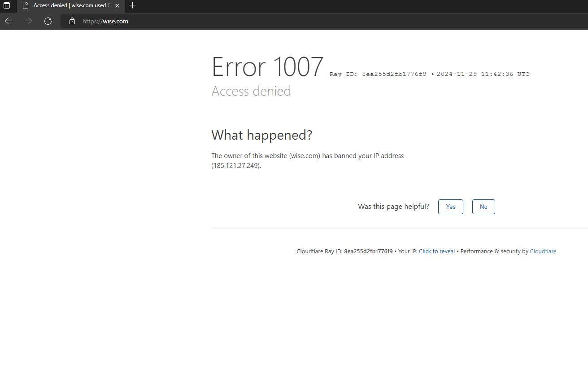Open the tab actions menu icon
This screenshot has width=588, height=366.
click(x=7, y=6)
